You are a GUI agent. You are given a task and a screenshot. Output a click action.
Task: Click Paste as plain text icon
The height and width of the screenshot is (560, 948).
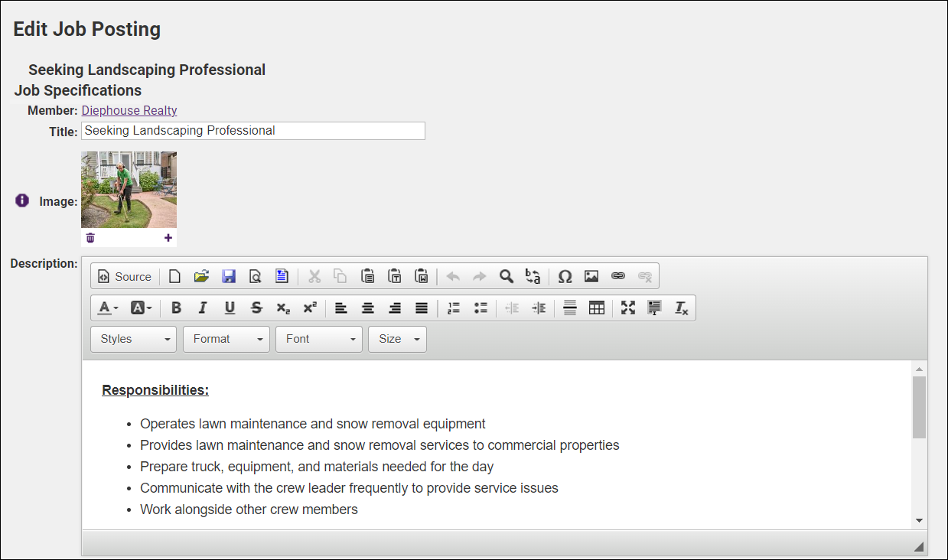point(394,277)
